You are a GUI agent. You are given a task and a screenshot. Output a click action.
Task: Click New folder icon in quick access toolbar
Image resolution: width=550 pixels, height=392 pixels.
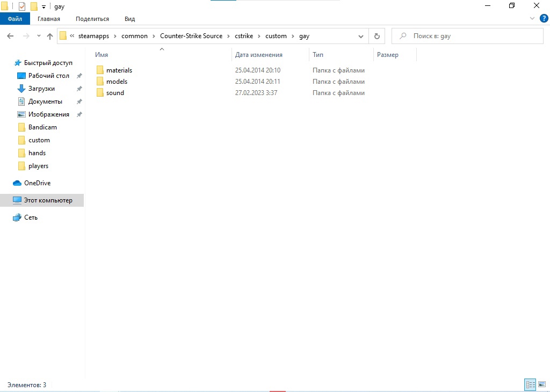point(34,6)
